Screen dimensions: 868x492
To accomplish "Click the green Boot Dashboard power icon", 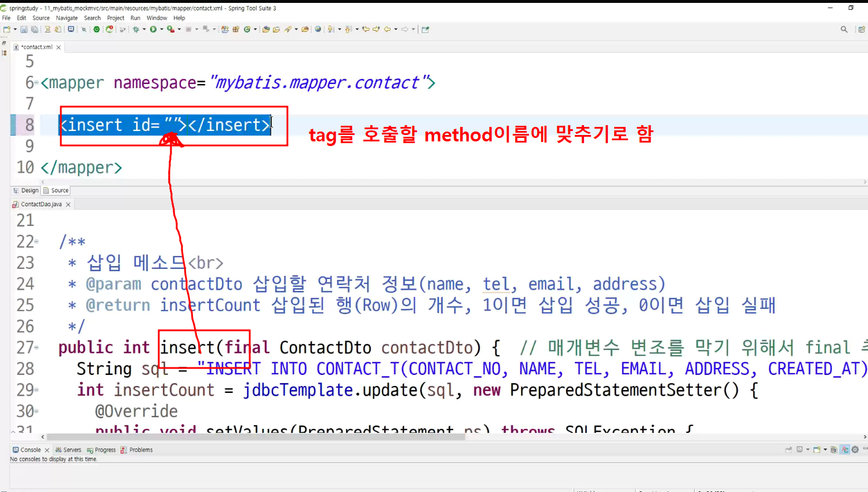I will point(97,29).
